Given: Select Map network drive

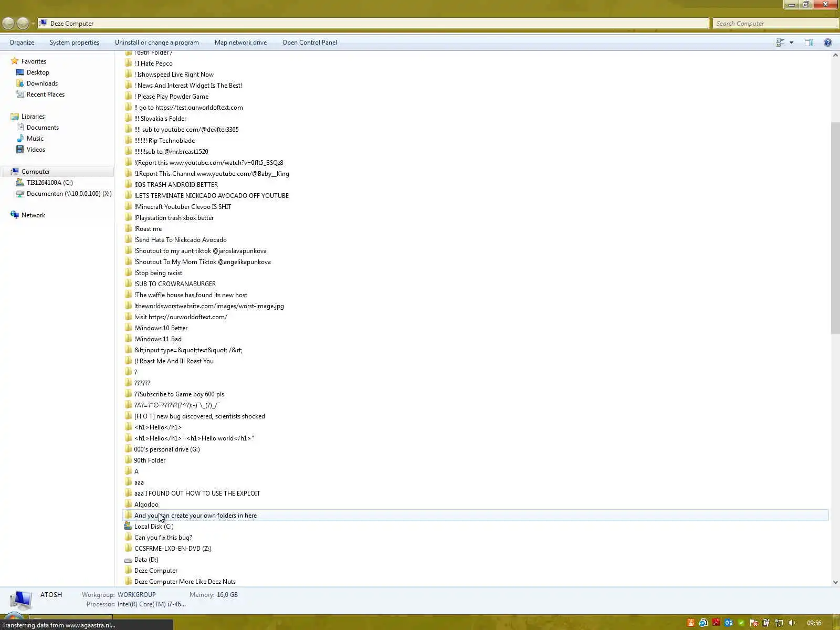Looking at the screenshot, I should pos(240,43).
